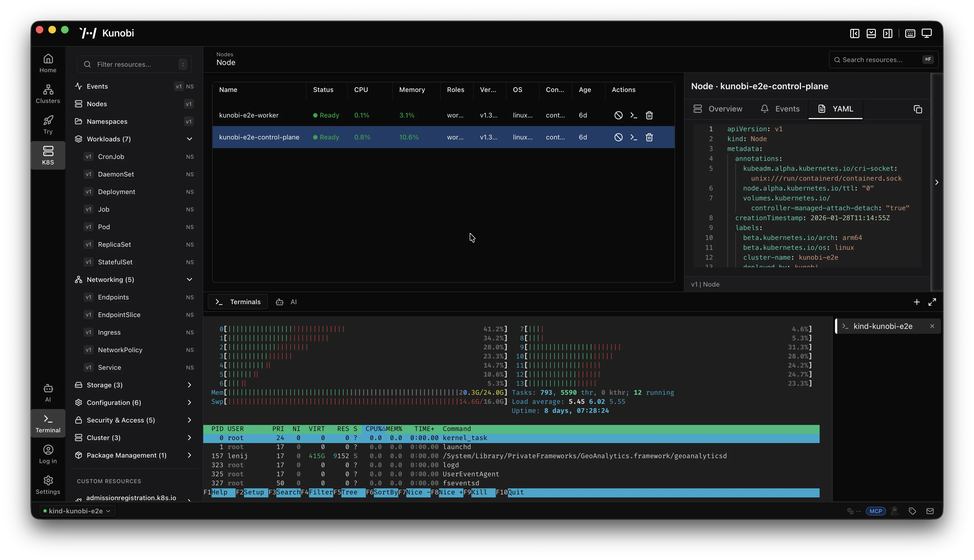Toggle the left sidebar collapse button
Screen dimensions: 974x560
(854, 33)
